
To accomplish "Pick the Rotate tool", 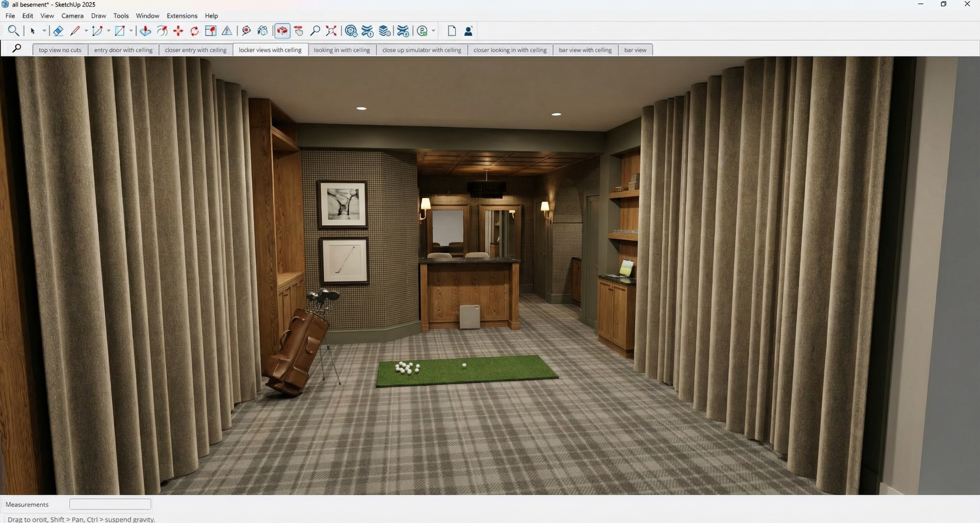I will (195, 31).
